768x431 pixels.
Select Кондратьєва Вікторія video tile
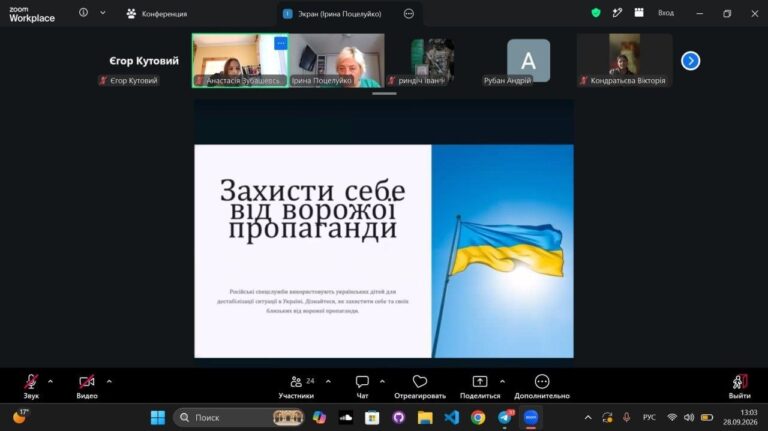click(x=624, y=61)
